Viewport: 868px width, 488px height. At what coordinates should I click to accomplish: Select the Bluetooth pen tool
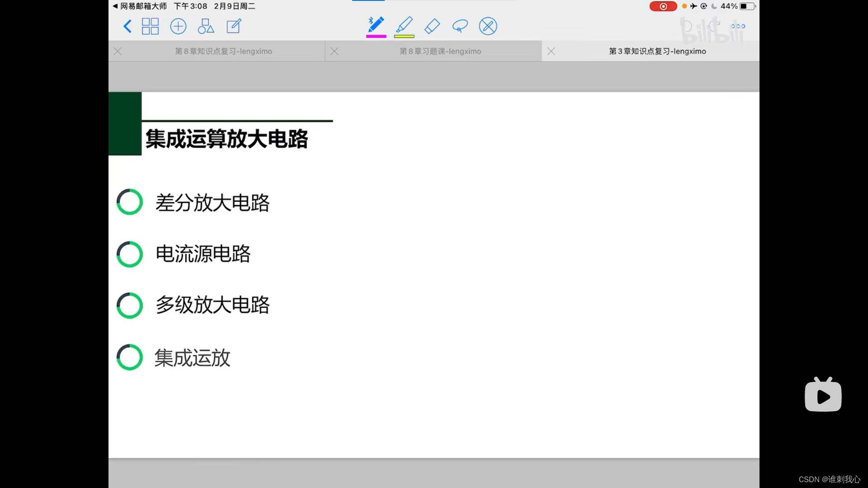(376, 24)
